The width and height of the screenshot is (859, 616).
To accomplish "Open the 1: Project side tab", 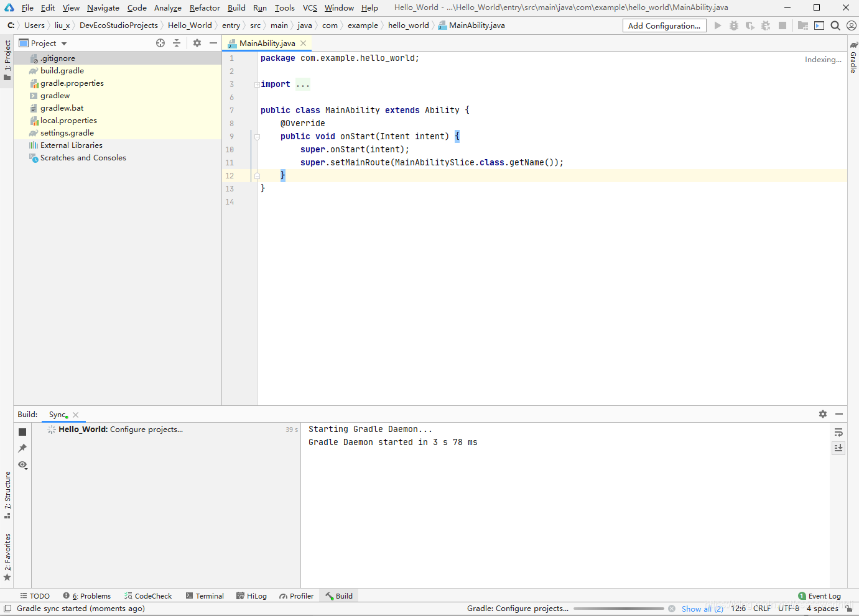I will click(x=7, y=60).
